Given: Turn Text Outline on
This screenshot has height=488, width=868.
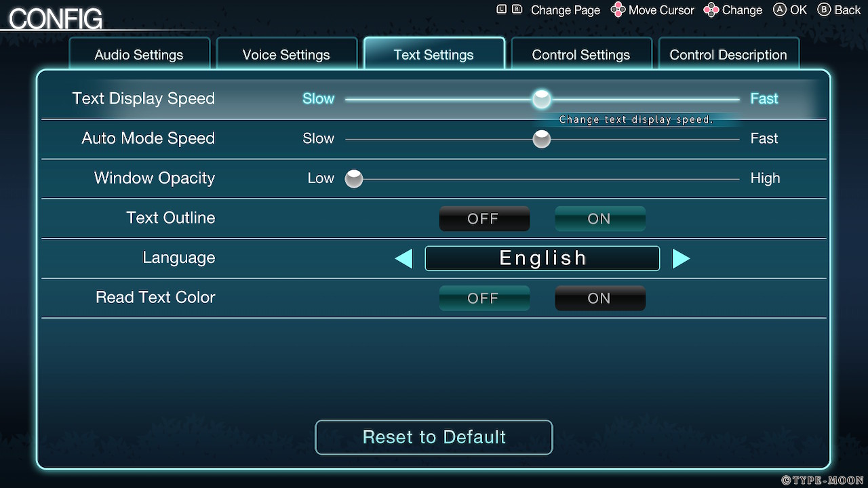Looking at the screenshot, I should tap(599, 219).
